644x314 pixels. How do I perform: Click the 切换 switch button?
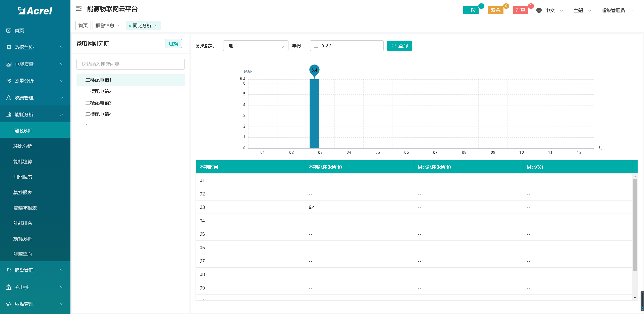tap(173, 44)
